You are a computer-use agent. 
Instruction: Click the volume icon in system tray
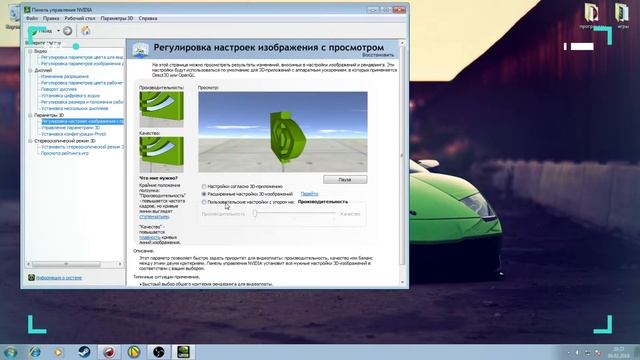[578, 352]
